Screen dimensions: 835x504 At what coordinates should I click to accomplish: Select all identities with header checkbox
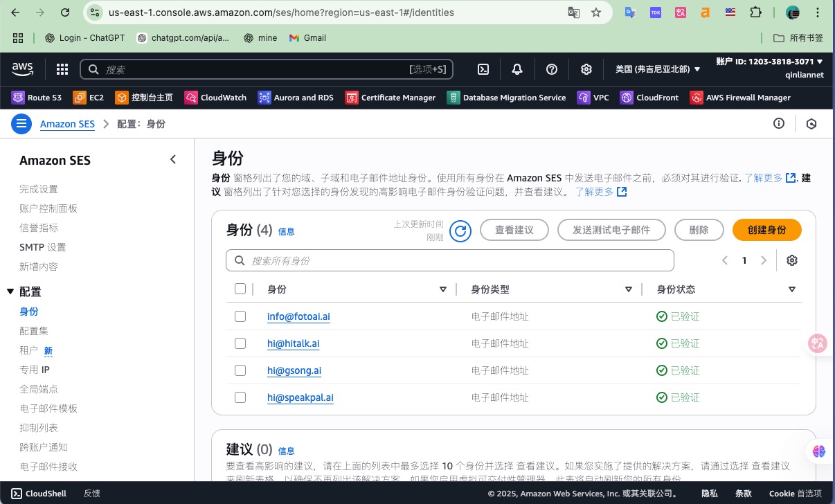[240, 289]
